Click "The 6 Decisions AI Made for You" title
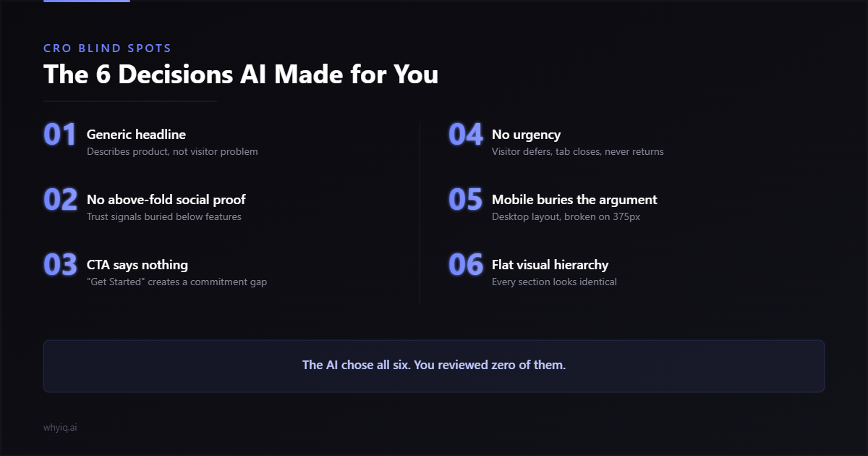This screenshot has height=456, width=868. (241, 75)
